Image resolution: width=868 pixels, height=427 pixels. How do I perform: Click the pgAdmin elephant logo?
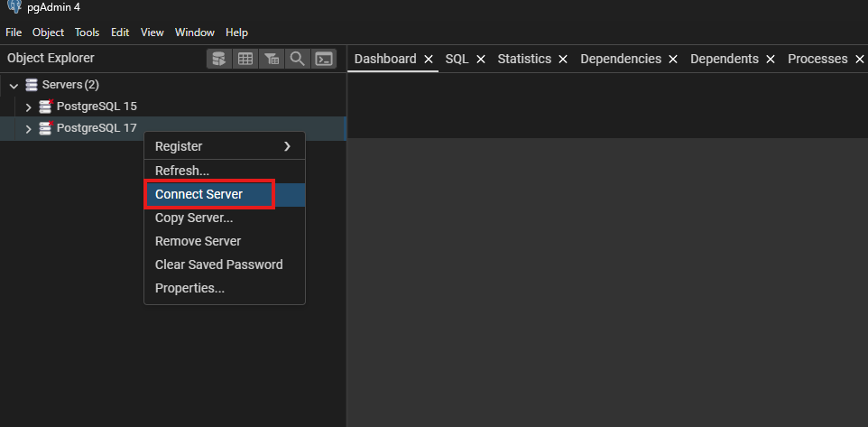(x=13, y=7)
